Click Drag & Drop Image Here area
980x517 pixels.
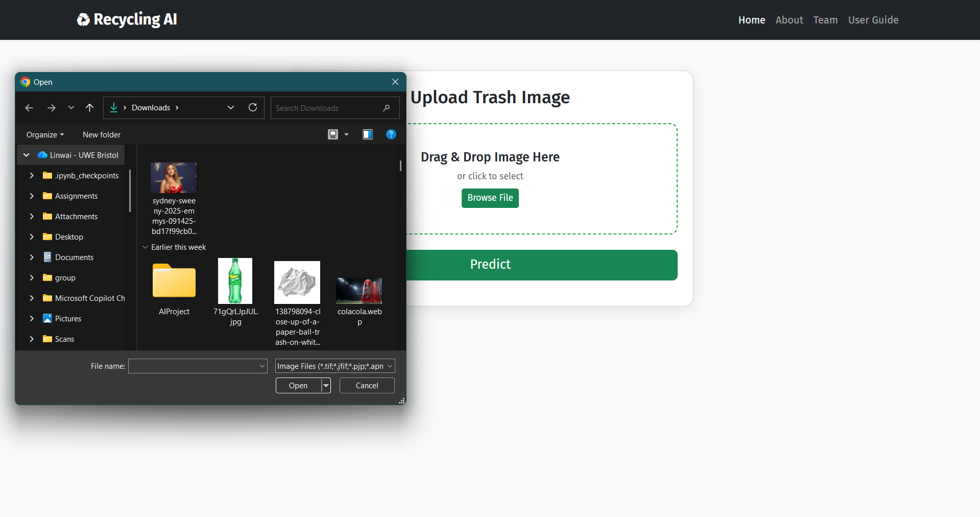[490, 157]
